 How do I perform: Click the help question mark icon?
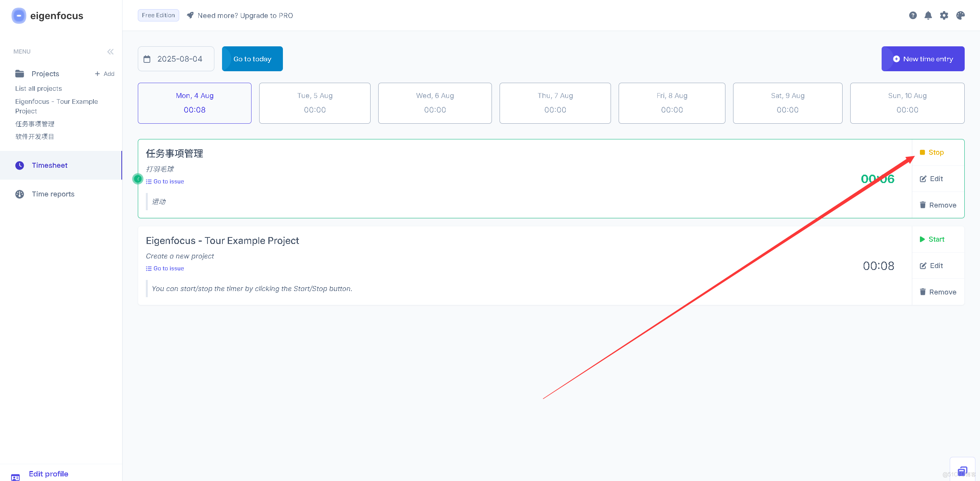click(x=913, y=15)
